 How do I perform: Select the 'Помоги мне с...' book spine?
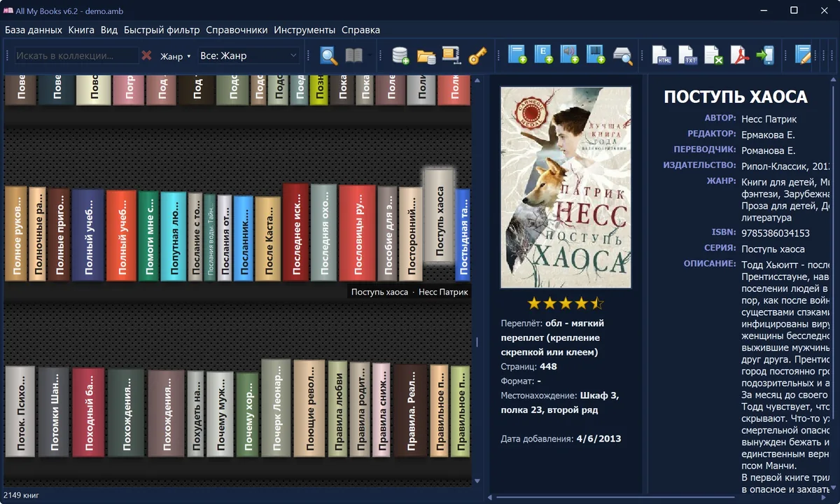[x=148, y=236]
